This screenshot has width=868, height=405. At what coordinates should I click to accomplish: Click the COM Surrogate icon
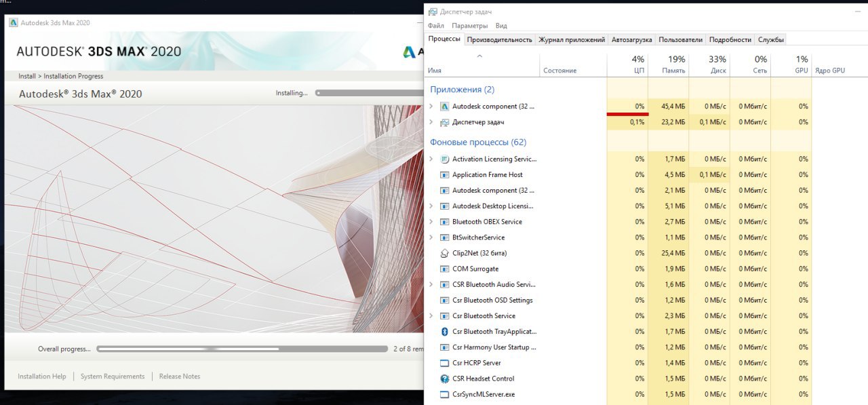click(x=445, y=269)
